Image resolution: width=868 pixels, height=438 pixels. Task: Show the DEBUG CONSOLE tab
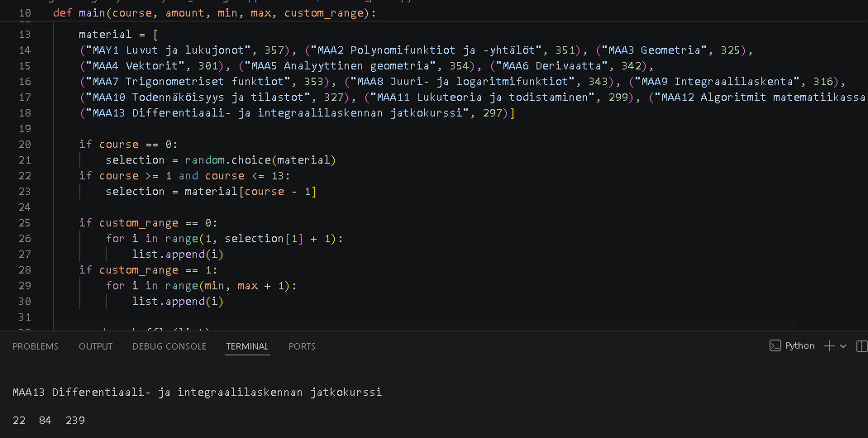(x=169, y=346)
